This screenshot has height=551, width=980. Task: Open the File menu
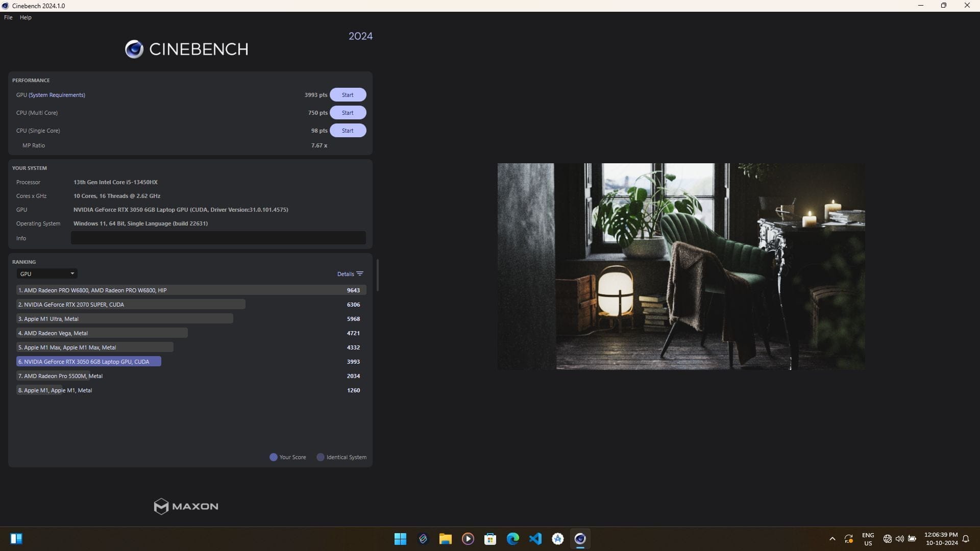[8, 17]
